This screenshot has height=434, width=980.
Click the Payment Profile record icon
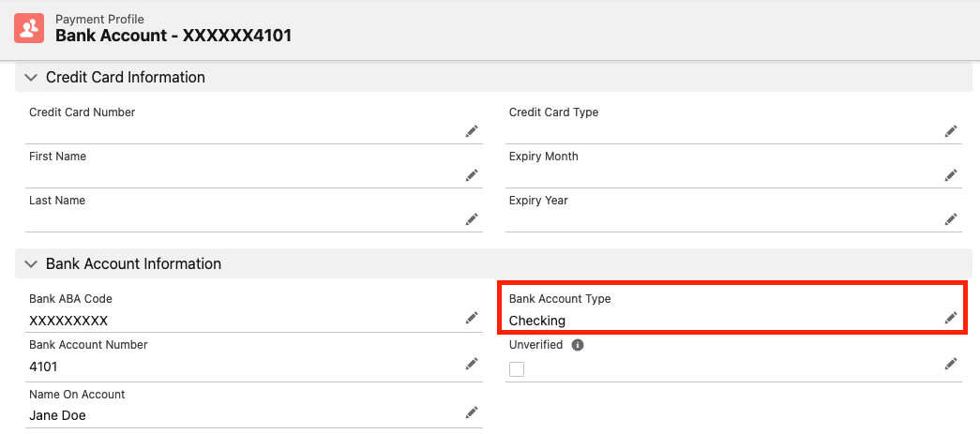tap(30, 28)
